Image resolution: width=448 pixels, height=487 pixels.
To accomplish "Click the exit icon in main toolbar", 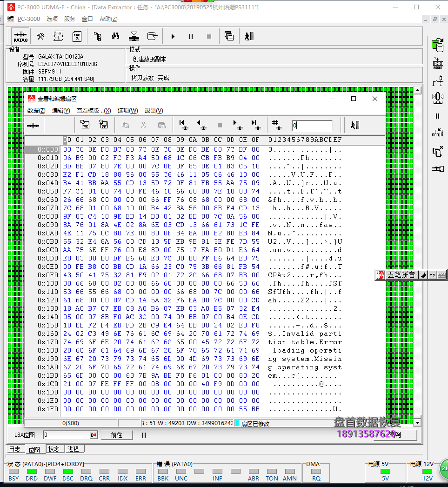I will pyautogui.click(x=249, y=36).
